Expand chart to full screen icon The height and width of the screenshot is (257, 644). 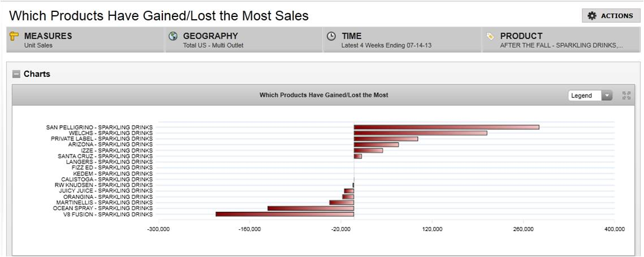click(x=626, y=95)
